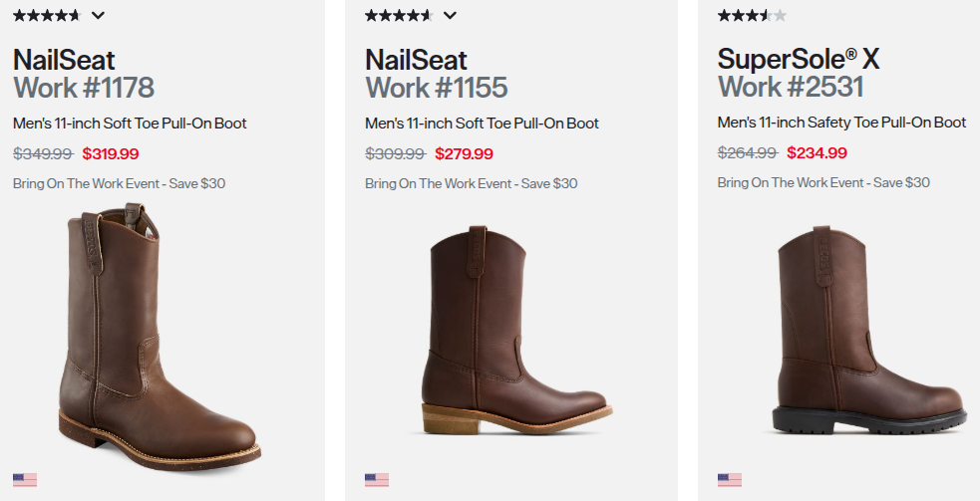
Task: Select Men's 11-inch Safety Toe Pull-On Boot text
Action: point(841,123)
